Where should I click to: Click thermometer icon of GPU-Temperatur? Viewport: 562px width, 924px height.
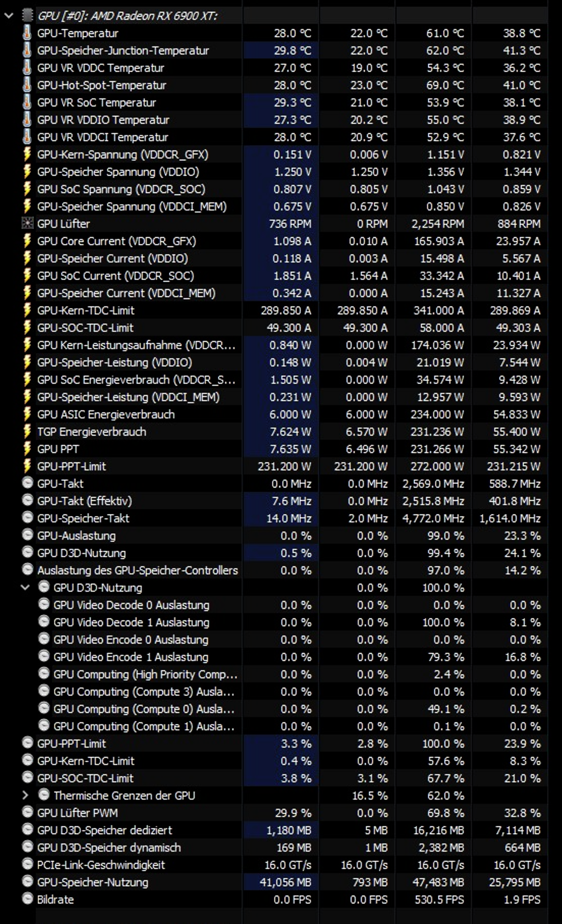coord(27,33)
